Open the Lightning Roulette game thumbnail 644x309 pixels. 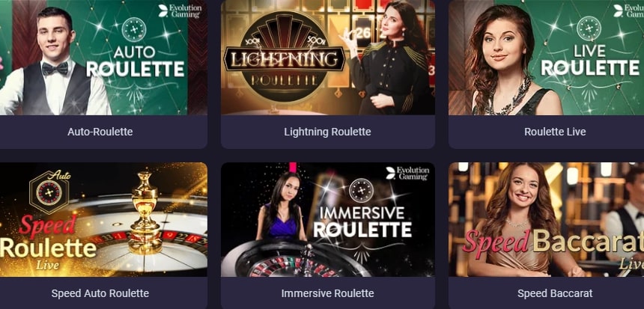tap(328, 58)
